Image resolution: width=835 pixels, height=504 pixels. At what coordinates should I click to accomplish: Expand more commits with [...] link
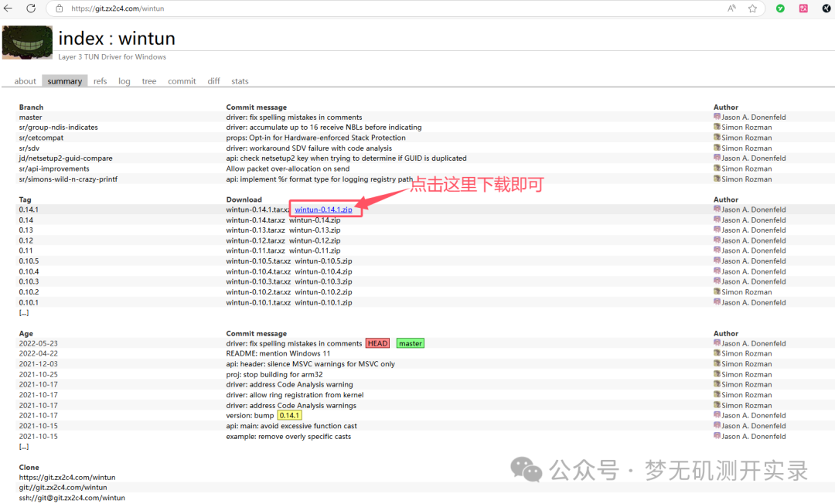[24, 447]
